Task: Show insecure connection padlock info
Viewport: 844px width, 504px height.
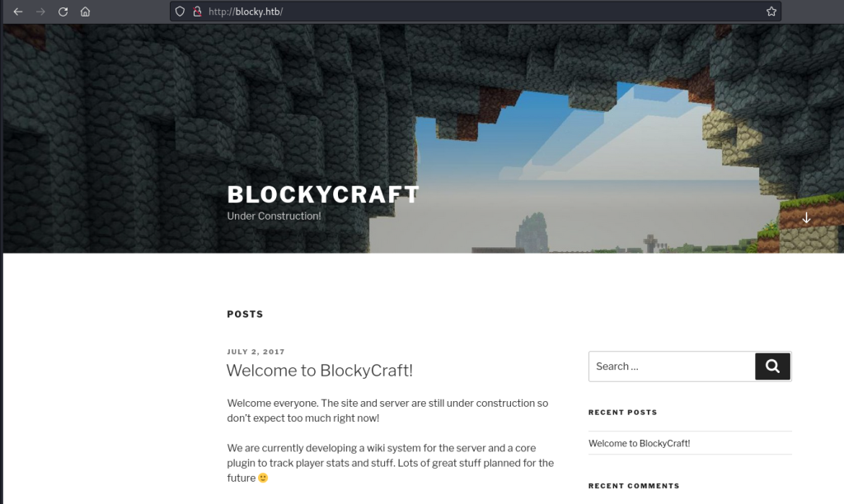Action: [197, 12]
